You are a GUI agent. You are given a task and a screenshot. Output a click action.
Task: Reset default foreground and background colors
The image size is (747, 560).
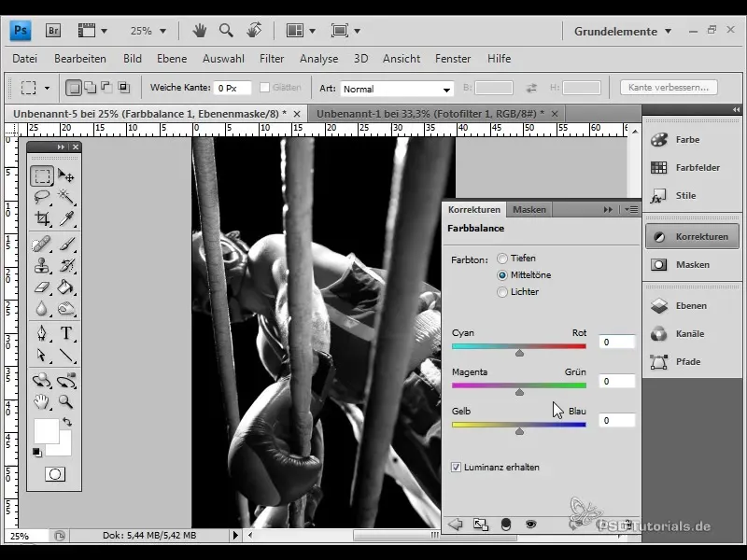tap(37, 453)
